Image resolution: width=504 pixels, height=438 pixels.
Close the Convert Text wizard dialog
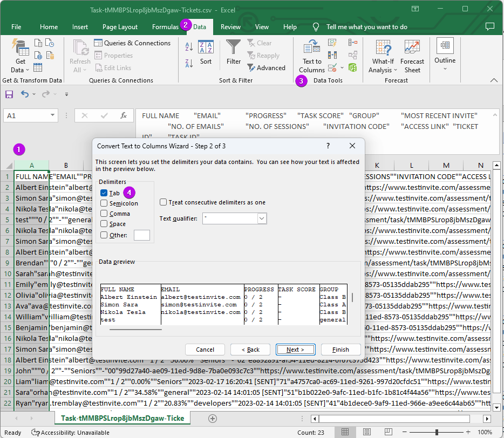point(352,146)
